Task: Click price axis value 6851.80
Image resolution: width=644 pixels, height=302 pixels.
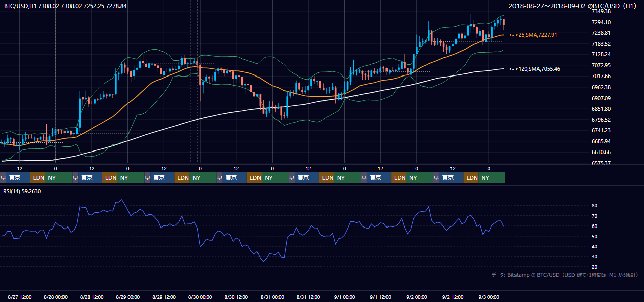Action: coord(601,109)
